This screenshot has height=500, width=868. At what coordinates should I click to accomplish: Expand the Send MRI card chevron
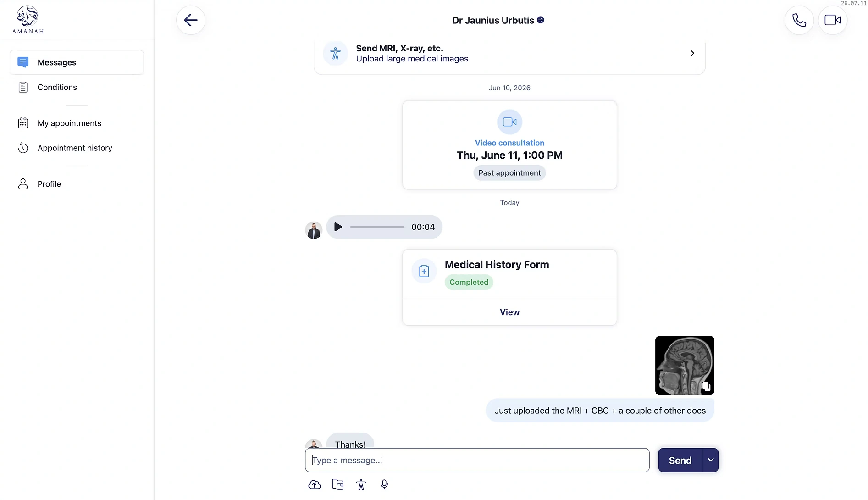point(692,53)
